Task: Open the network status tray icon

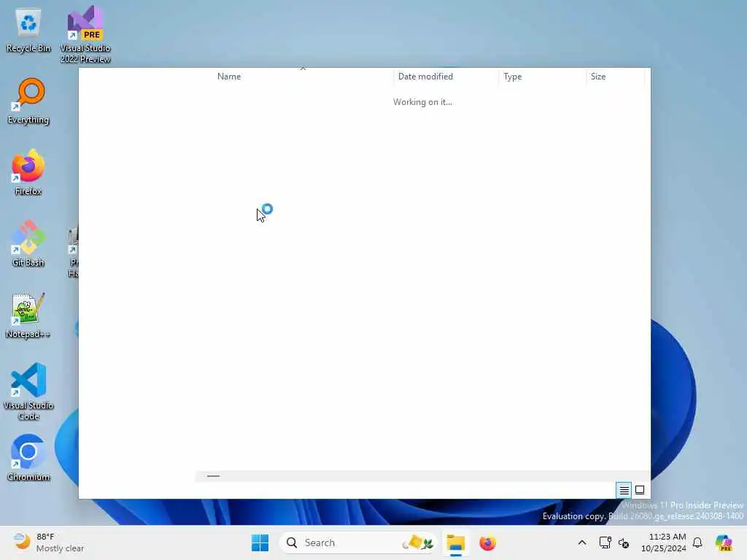Action: tap(605, 542)
